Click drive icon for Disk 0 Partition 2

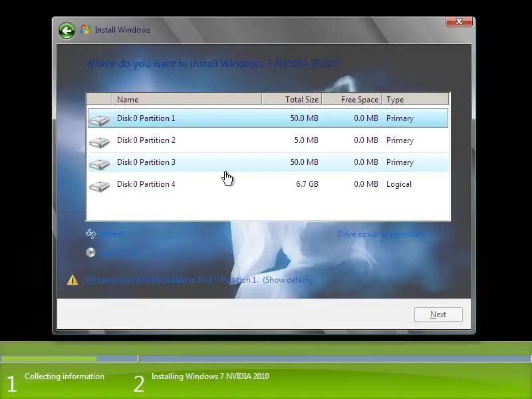[x=99, y=142]
